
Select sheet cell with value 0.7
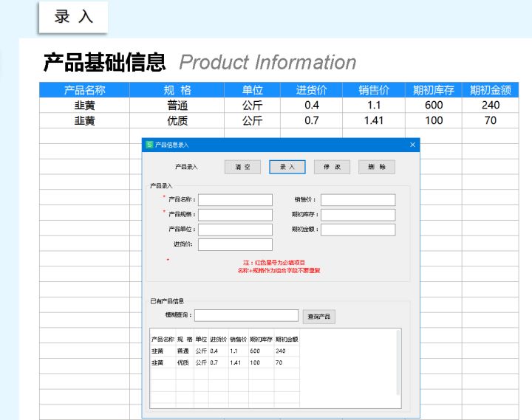pyautogui.click(x=312, y=120)
